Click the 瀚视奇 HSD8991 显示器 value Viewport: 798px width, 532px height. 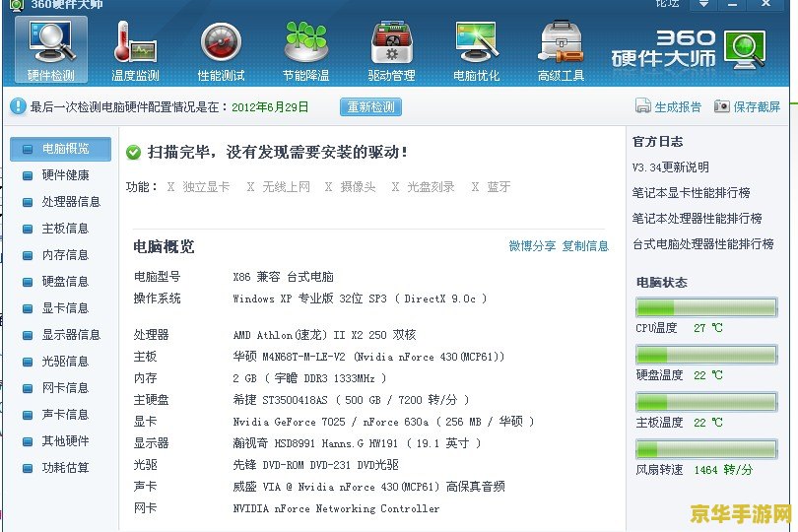tap(358, 443)
